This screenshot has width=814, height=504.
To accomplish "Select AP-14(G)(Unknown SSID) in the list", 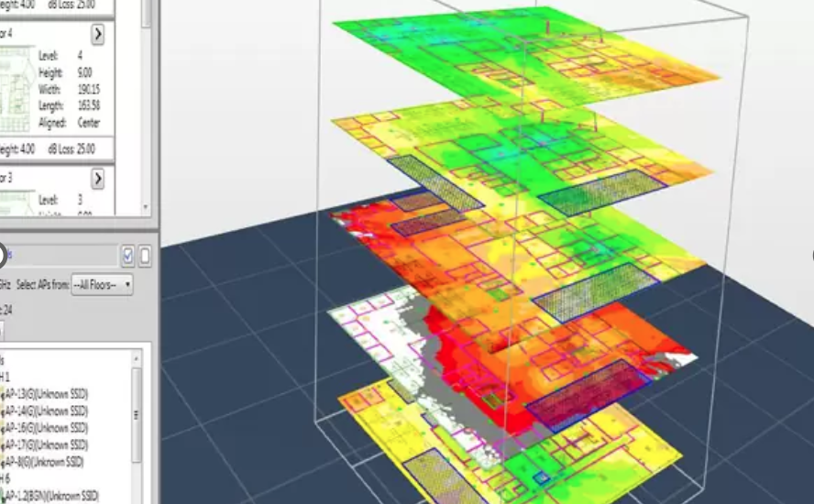I will coord(45,411).
